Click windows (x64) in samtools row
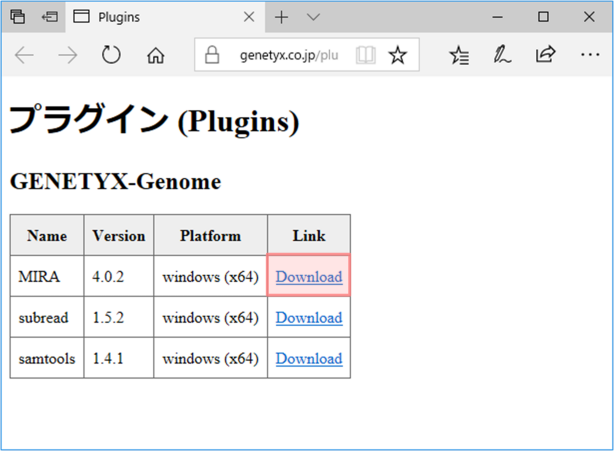Screen dimensions: 614x451 (211, 359)
